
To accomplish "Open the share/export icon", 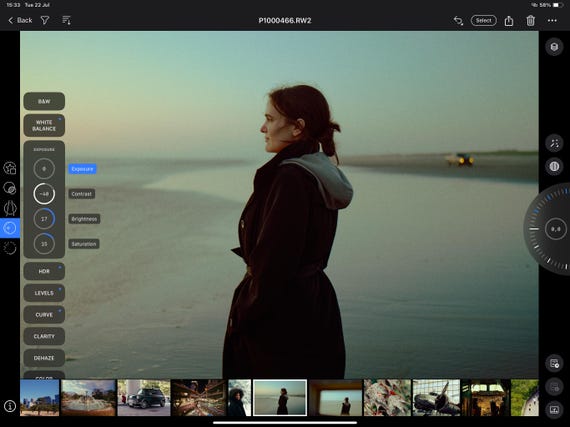I will 509,21.
